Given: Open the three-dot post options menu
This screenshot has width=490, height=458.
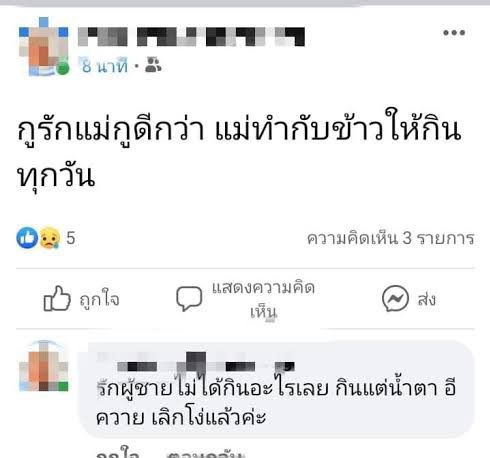Looking at the screenshot, I should click(x=454, y=32).
